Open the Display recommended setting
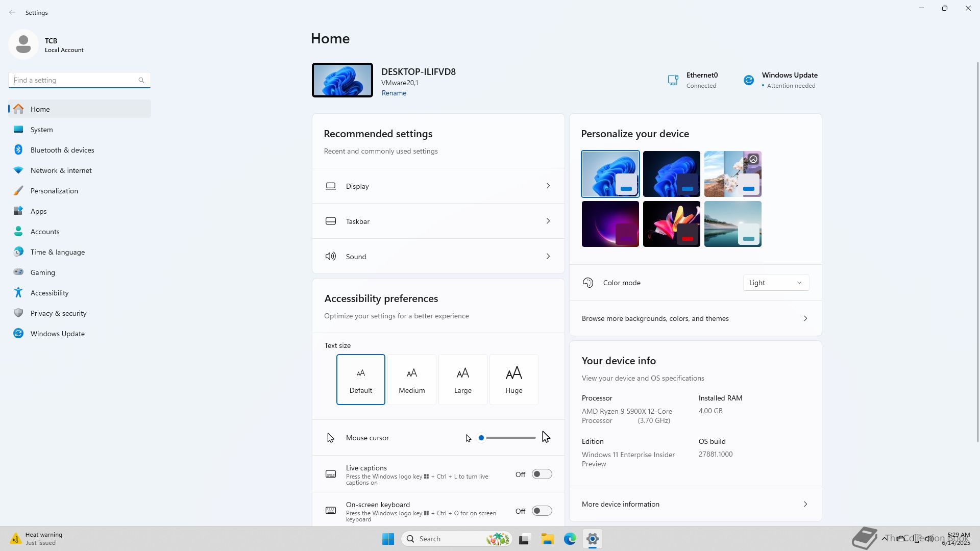 [438, 186]
